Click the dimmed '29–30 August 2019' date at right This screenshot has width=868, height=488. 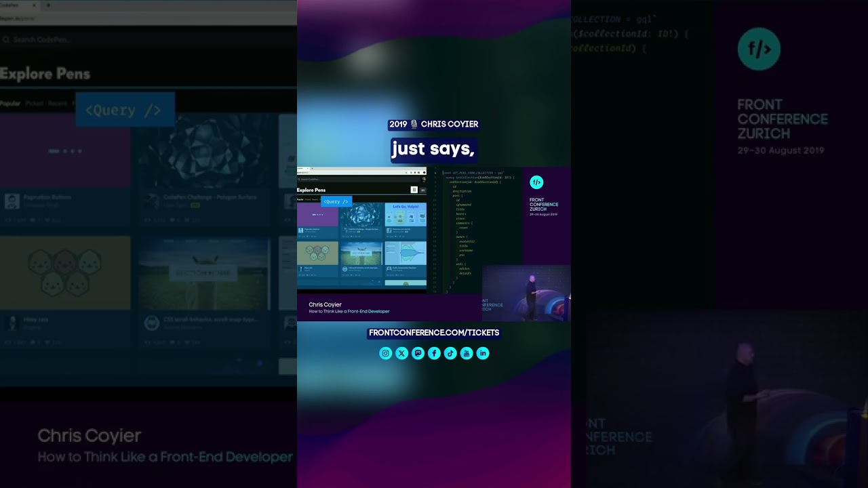click(781, 150)
